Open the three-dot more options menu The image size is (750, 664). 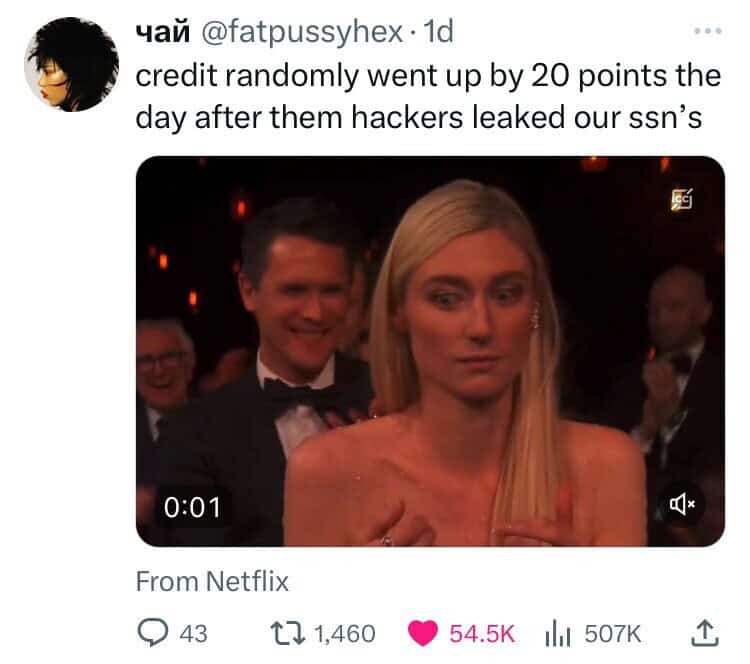708,32
